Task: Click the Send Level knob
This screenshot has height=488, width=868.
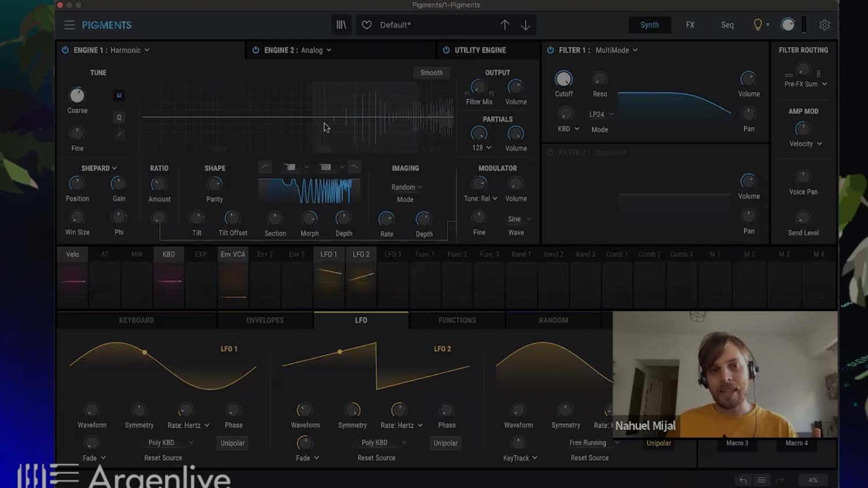Action: pos(803,218)
